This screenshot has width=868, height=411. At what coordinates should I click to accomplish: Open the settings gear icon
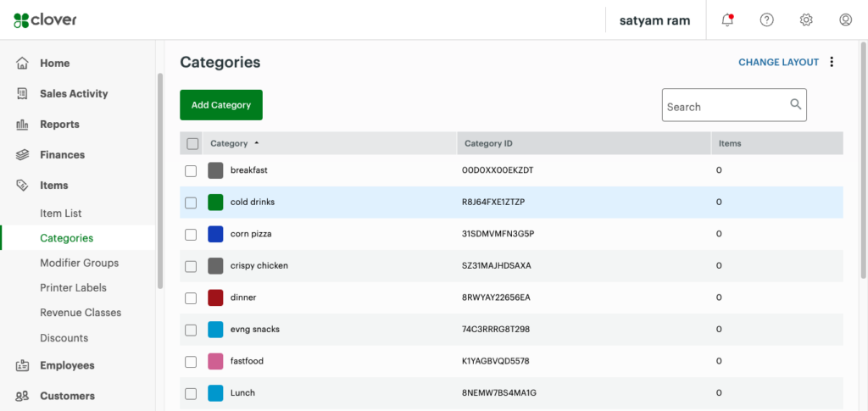(x=806, y=19)
